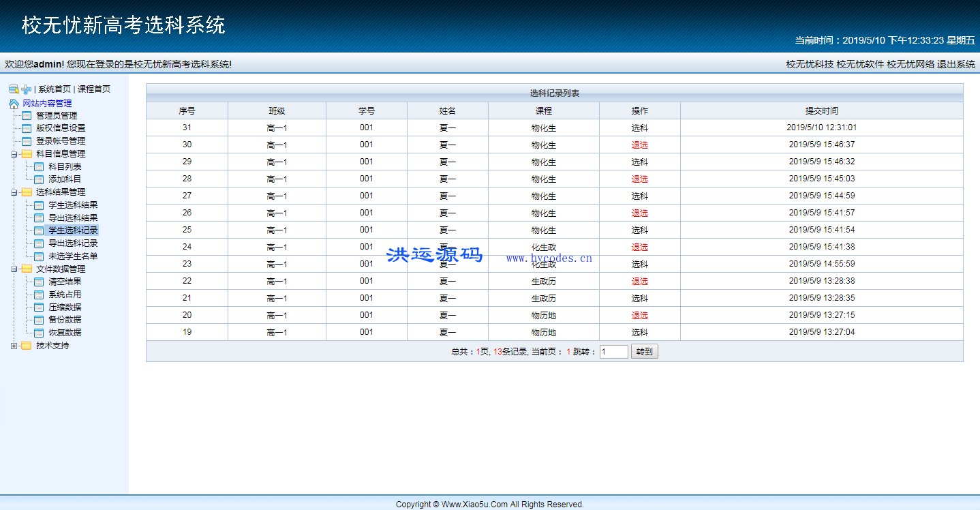This screenshot has width=980, height=510.
Task: Open 清空结果 page
Action: click(x=65, y=282)
